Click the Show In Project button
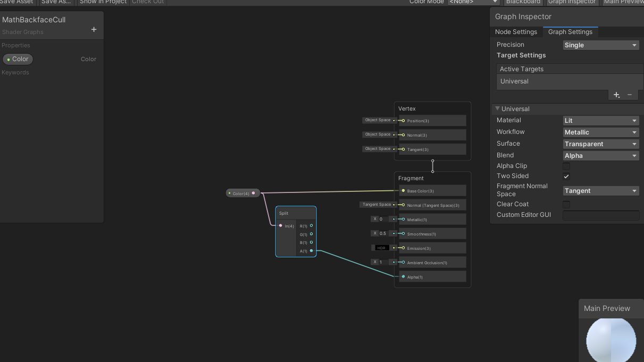The width and height of the screenshot is (644, 362). [103, 2]
